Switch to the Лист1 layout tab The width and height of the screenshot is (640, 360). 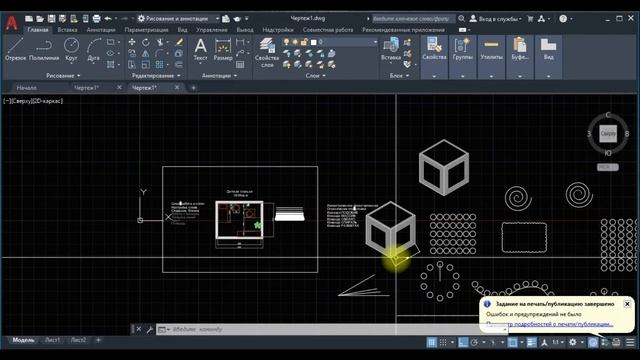[53, 340]
